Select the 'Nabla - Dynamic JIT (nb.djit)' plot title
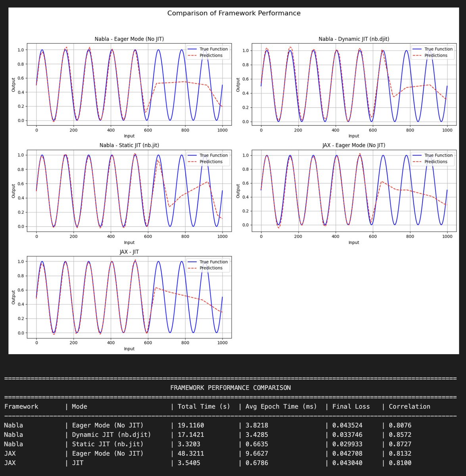Viewport: 466px width, 476px height. point(354,39)
